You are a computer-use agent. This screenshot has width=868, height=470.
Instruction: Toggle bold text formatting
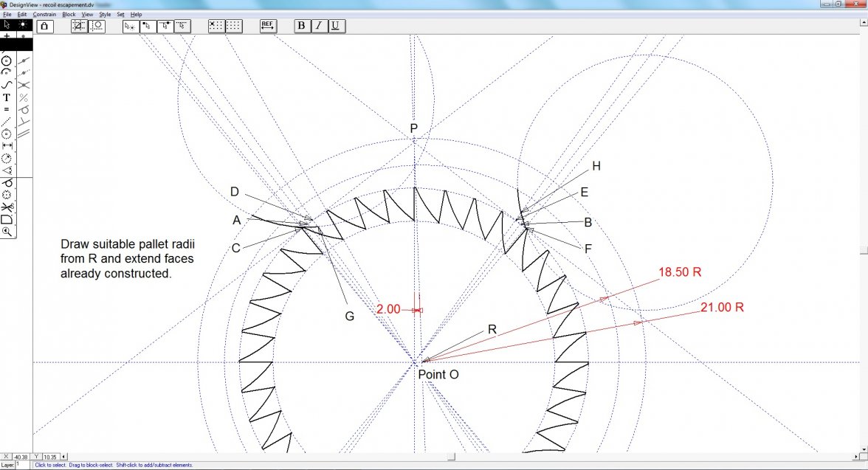(301, 26)
